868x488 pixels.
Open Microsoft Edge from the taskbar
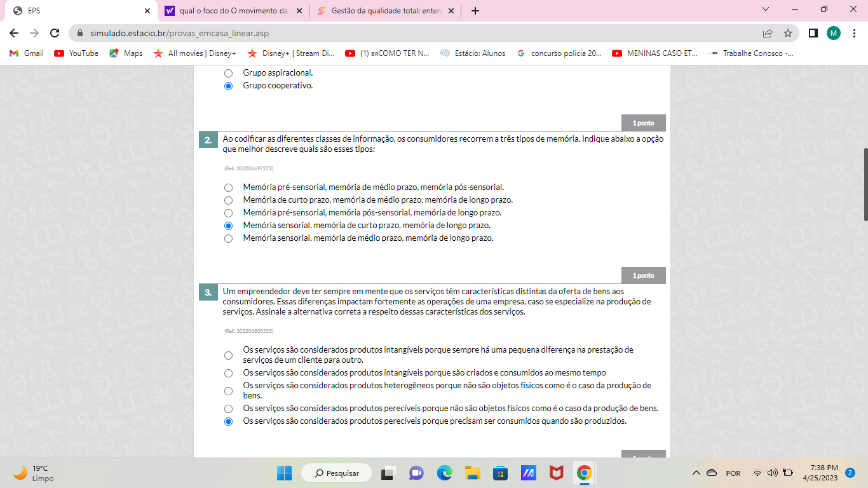pyautogui.click(x=444, y=473)
